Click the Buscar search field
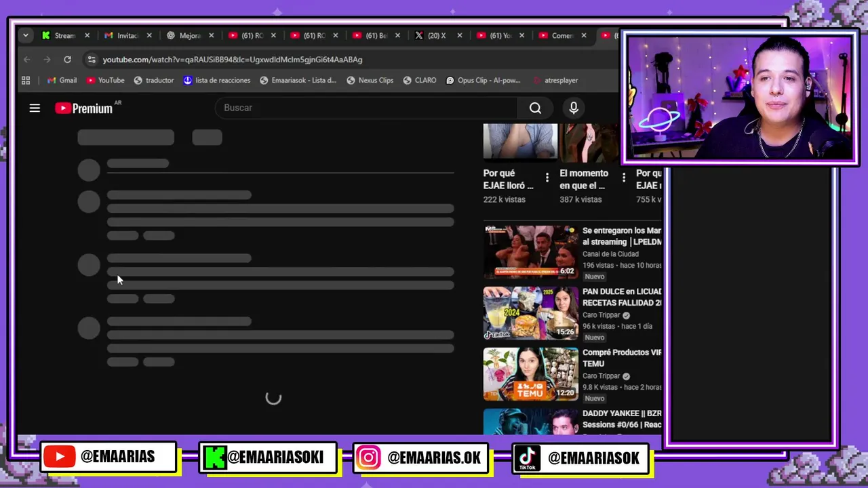Screen dimensions: 868x488 (x=366, y=108)
